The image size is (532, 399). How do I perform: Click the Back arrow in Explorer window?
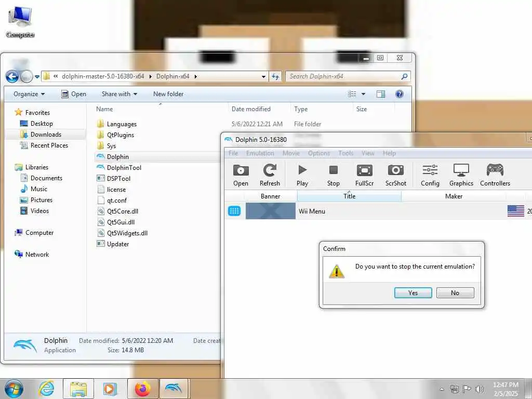12,77
